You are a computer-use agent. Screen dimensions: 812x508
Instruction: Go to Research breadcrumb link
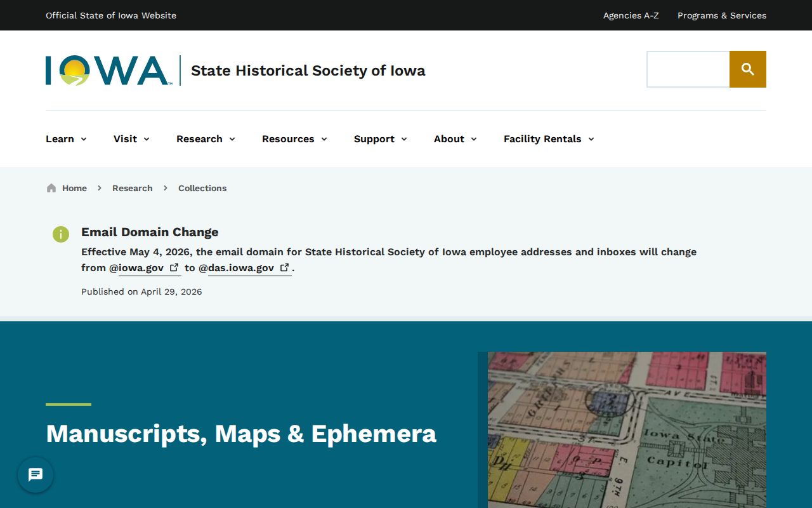coord(133,188)
